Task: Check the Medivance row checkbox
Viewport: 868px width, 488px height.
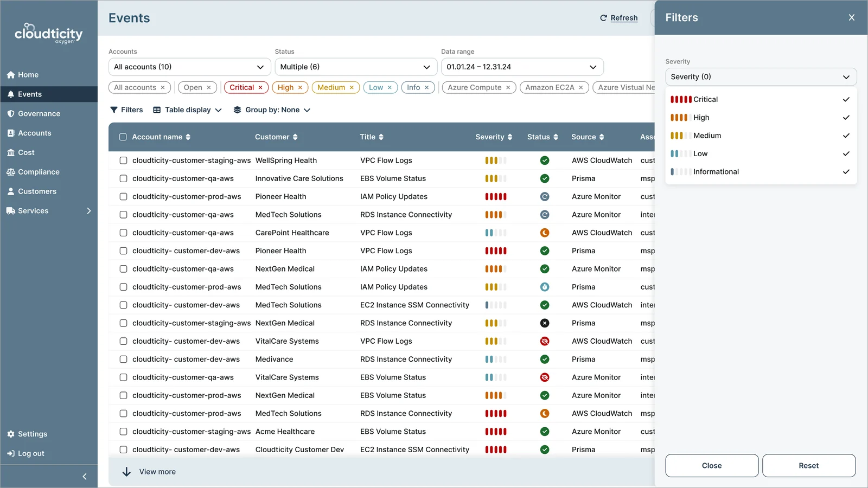Action: [123, 359]
